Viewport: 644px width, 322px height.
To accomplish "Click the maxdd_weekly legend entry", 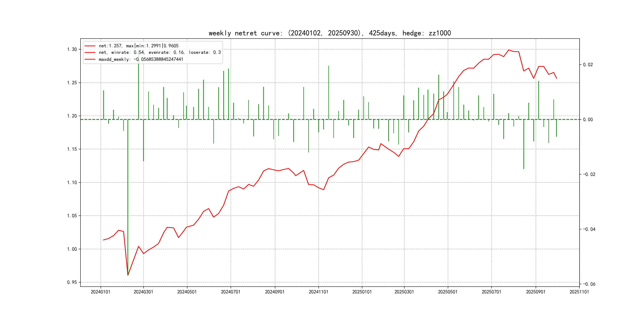I will click(141, 59).
